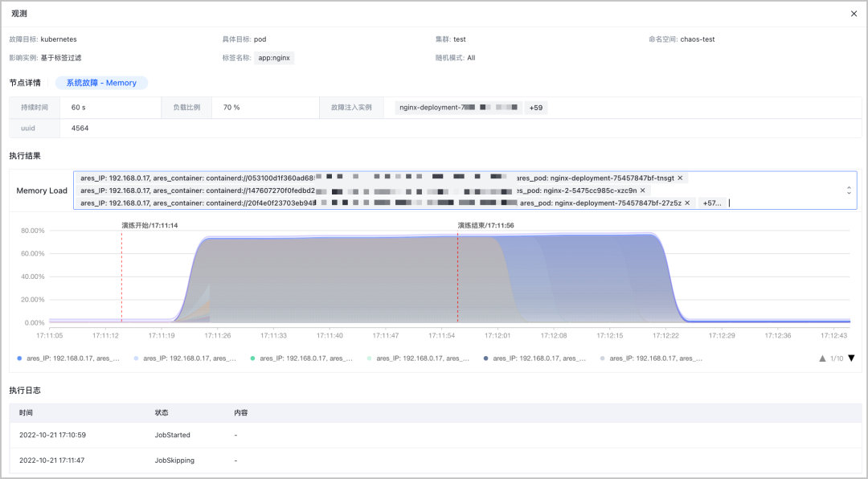Click the 持续时间 field label
Screen dimensions: 868x479
pyautogui.click(x=35, y=108)
